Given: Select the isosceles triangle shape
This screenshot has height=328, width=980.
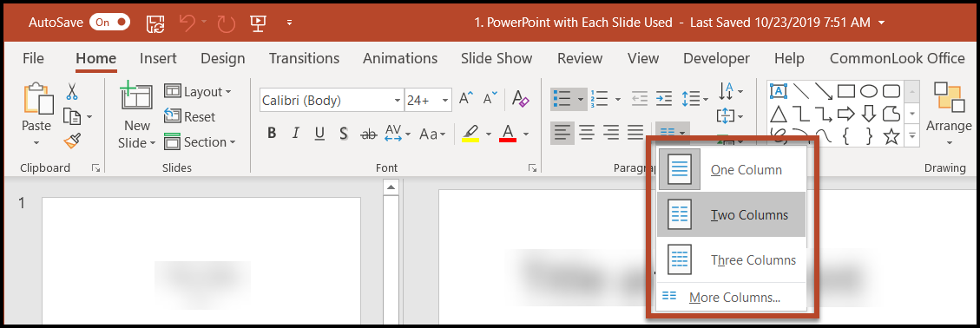Looking at the screenshot, I should tap(778, 115).
